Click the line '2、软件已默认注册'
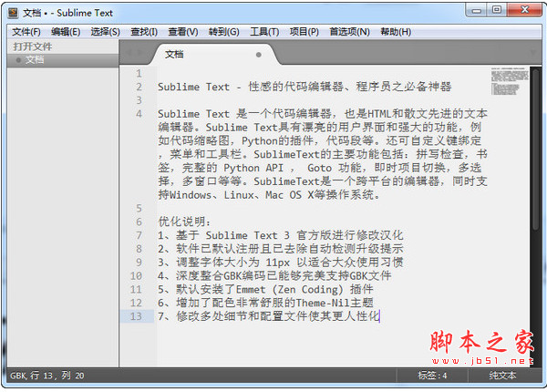Image resolution: width=547 pixels, height=392 pixels. pos(281,249)
